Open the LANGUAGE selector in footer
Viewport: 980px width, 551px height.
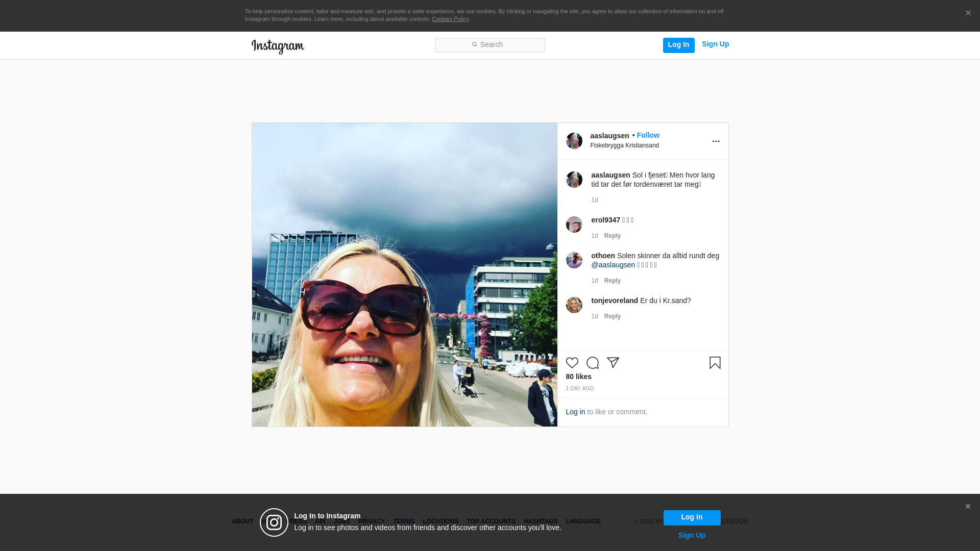coord(583,521)
